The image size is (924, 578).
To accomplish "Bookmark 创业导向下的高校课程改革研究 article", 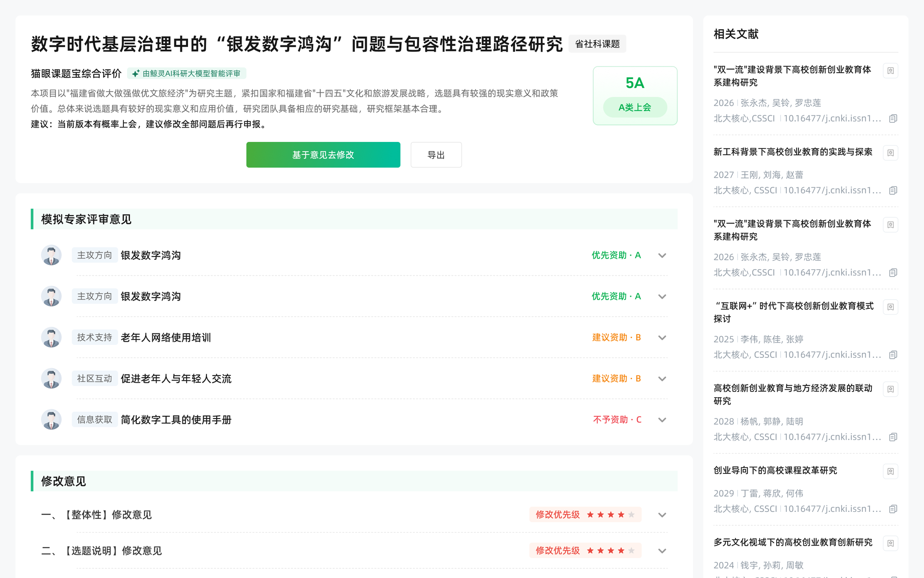I will point(890,471).
